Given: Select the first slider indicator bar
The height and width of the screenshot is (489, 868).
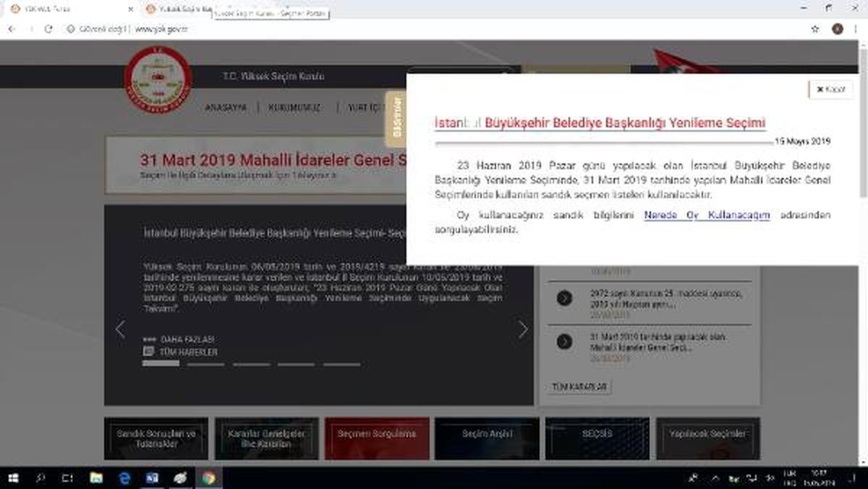Looking at the screenshot, I should [161, 364].
